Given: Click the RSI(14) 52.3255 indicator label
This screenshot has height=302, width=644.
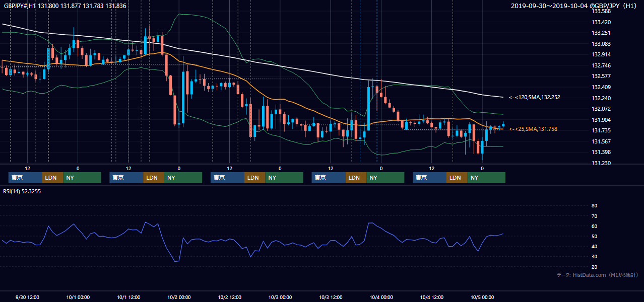Looking at the screenshot, I should point(22,191).
